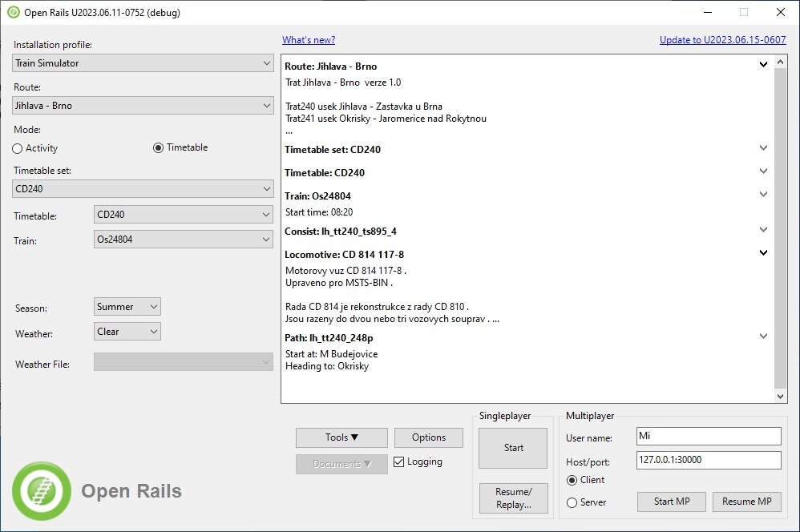Click the Open Rails logo icon

(x=37, y=490)
